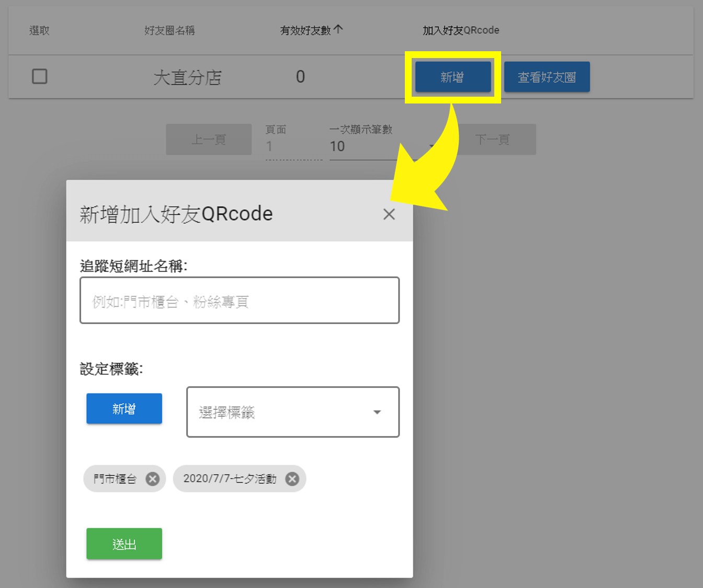Submit the form with the 送出 button
This screenshot has width=703, height=588.
[x=124, y=544]
